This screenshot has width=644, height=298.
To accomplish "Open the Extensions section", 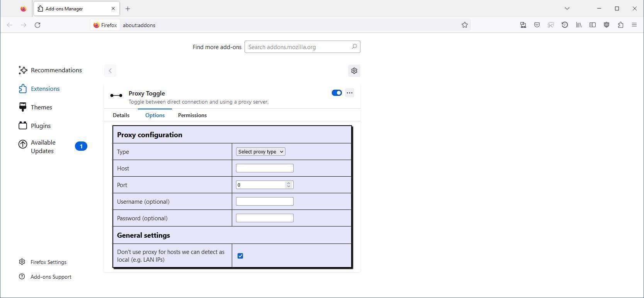I will (x=39, y=89).
